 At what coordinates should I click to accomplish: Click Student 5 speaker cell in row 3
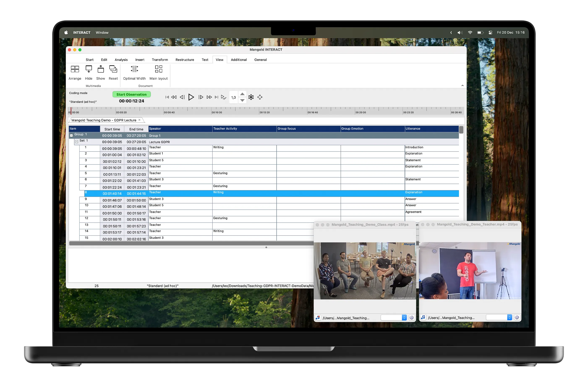[180, 161]
